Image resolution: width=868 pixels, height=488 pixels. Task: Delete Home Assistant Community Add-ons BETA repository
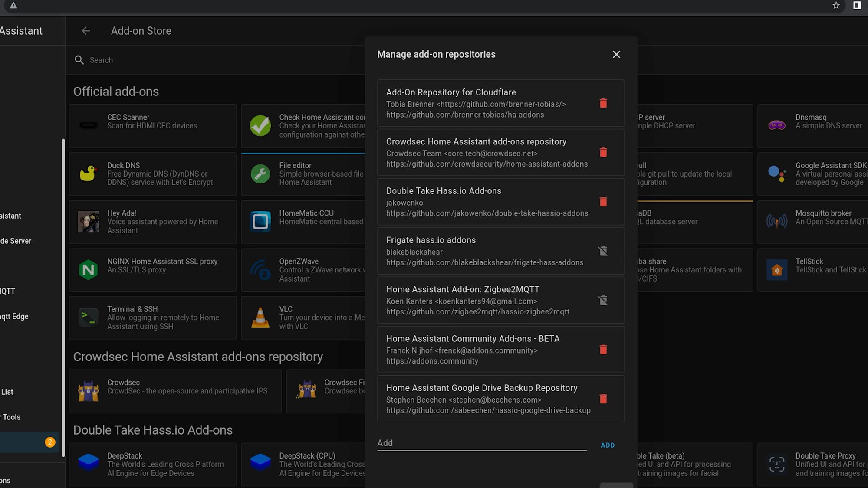[603, 350]
